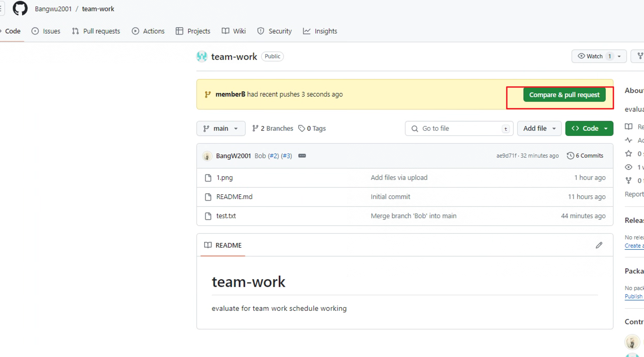This screenshot has width=644, height=357.
Task: Click the 'Add files via upload' commit message
Action: tap(399, 178)
